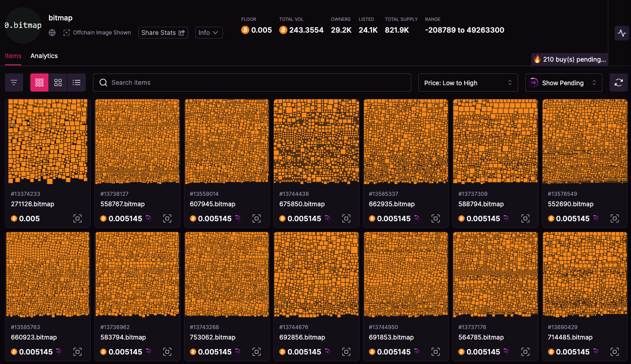Expand the Info dropdown

pos(209,33)
